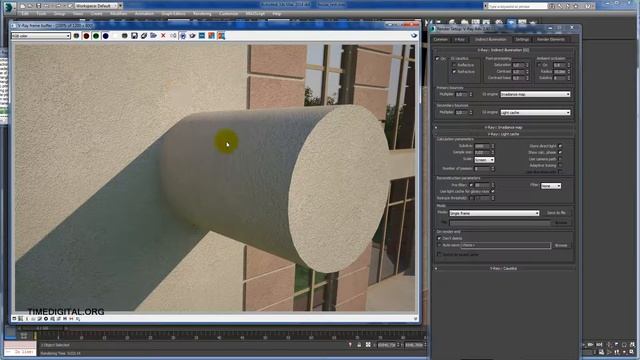Open light cache Scale dropdown
Viewport: 640px width, 360px height.
pyautogui.click(x=484, y=160)
